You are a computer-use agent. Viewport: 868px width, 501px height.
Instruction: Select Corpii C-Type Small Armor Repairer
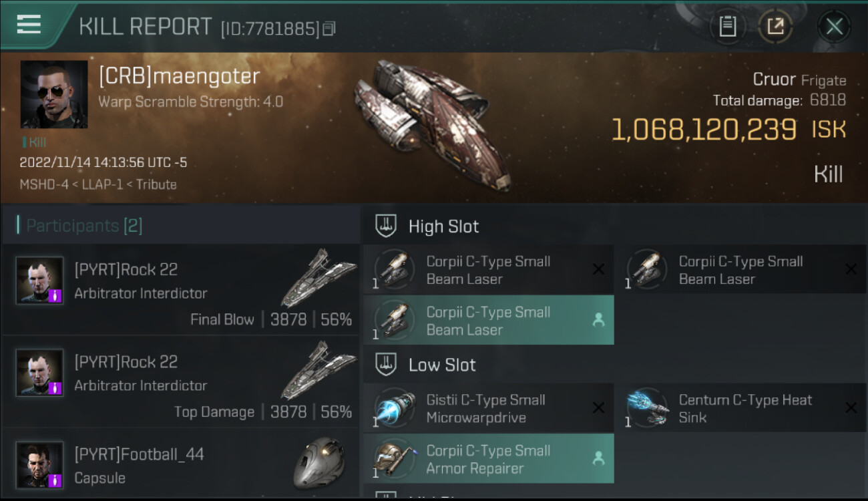click(489, 459)
